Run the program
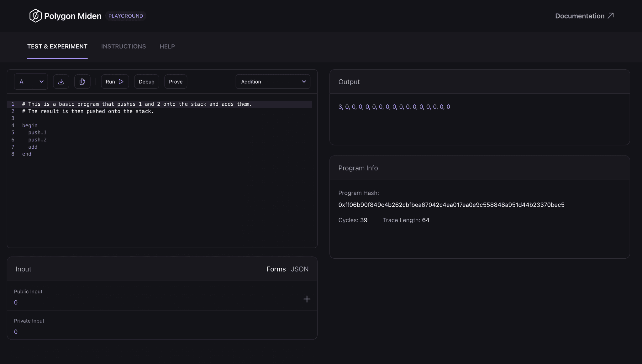 click(x=115, y=82)
